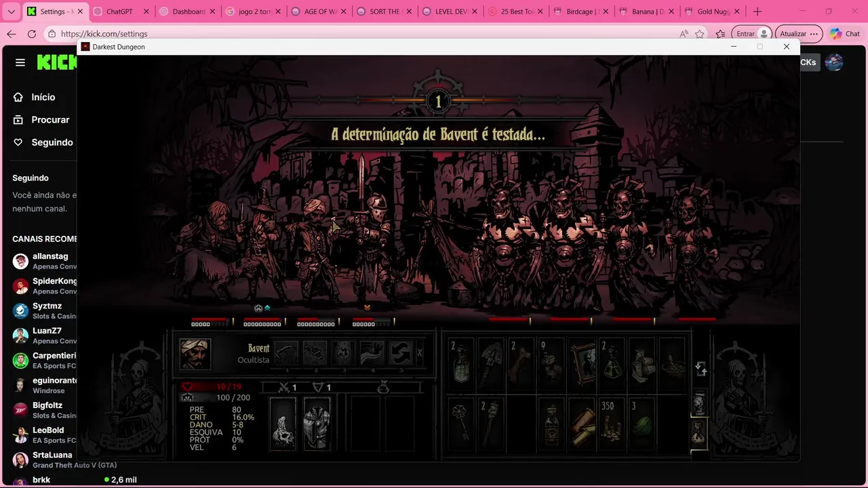
Task: Click the Kick profile avatar
Action: coord(834,62)
